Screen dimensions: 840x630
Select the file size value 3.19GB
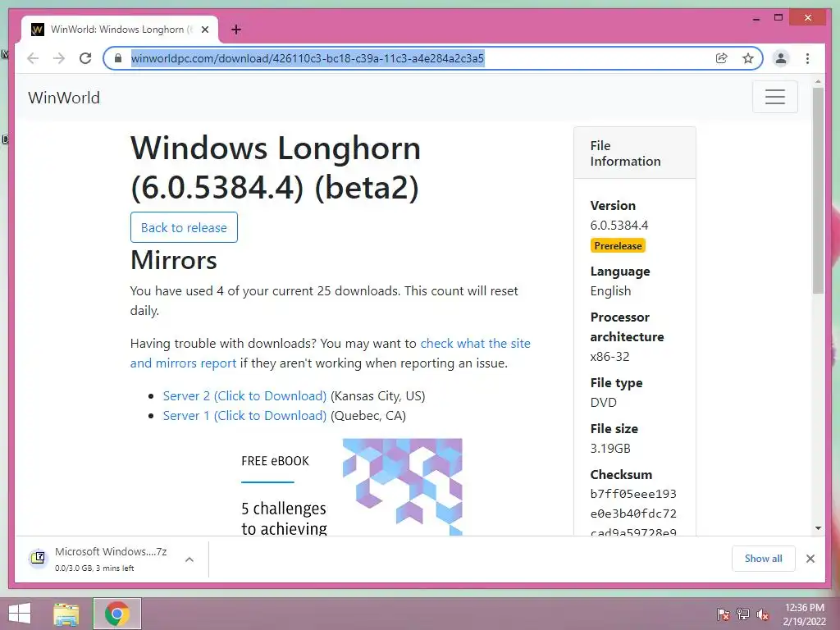610,449
